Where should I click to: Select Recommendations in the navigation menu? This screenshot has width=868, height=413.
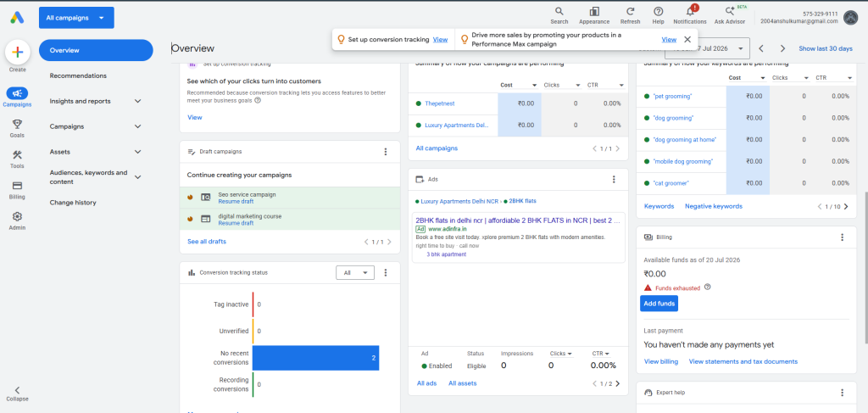coord(78,75)
